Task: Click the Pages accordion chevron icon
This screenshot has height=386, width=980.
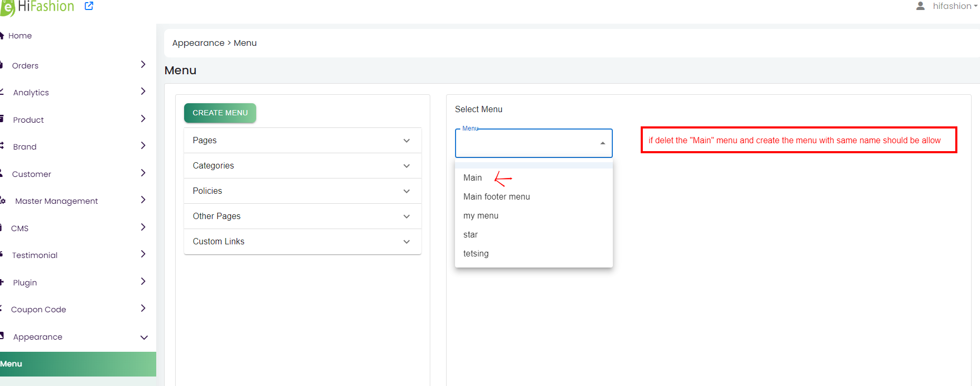Action: point(407,141)
